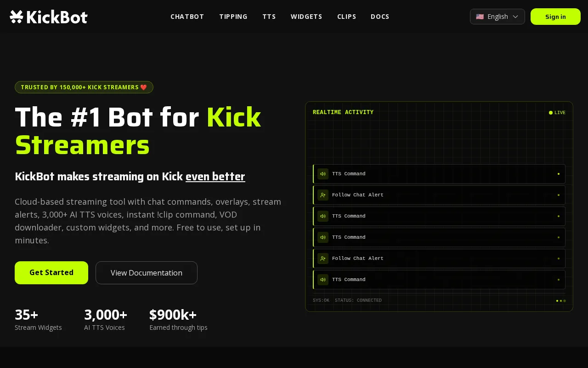Click the "3,000+" AI TTS Voices stat

coord(106,315)
